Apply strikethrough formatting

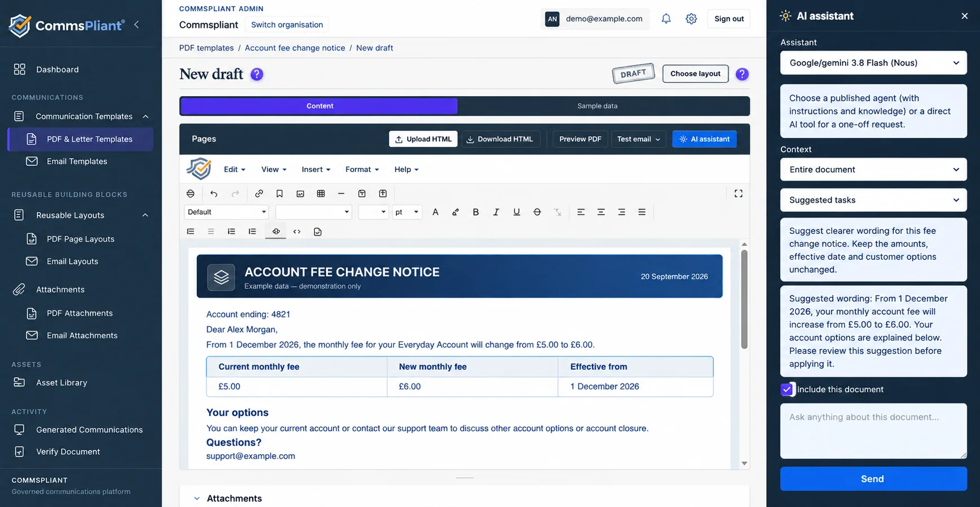pos(537,212)
